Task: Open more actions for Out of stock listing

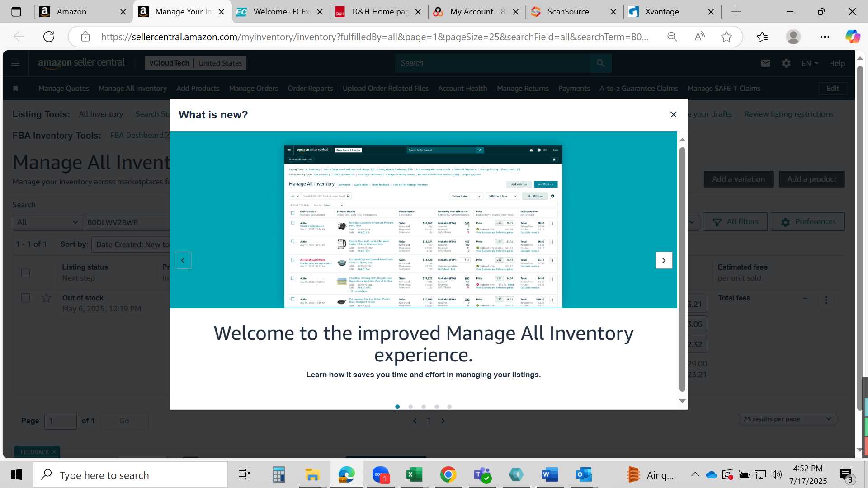Action: (x=826, y=300)
